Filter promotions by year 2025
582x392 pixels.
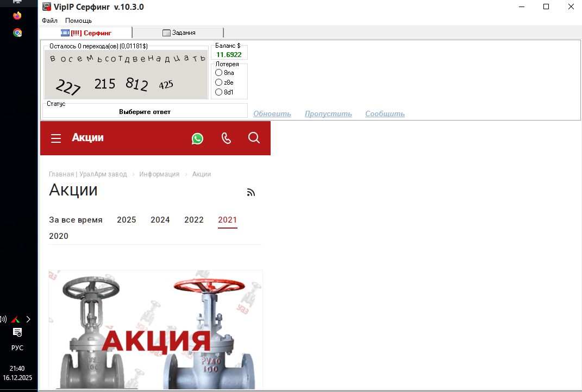click(127, 219)
